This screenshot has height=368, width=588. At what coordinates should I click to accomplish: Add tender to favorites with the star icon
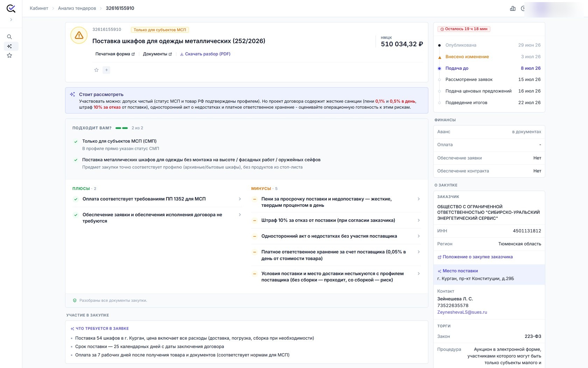(x=97, y=70)
